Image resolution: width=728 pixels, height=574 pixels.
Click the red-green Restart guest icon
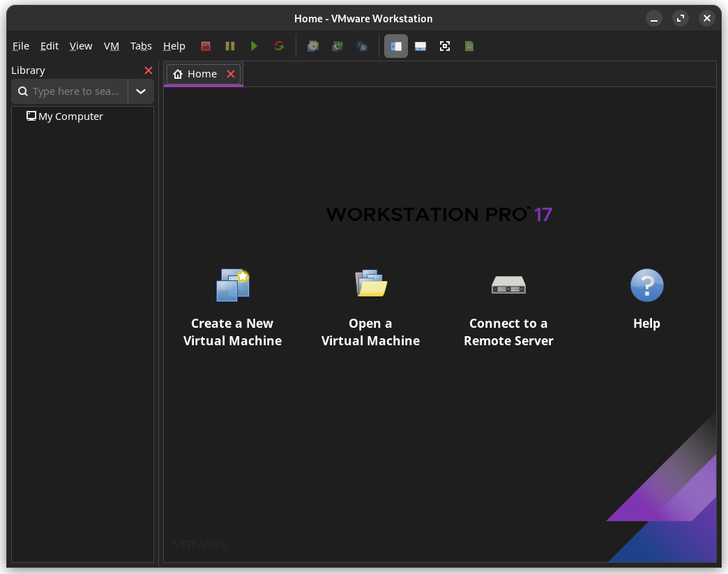pos(279,46)
